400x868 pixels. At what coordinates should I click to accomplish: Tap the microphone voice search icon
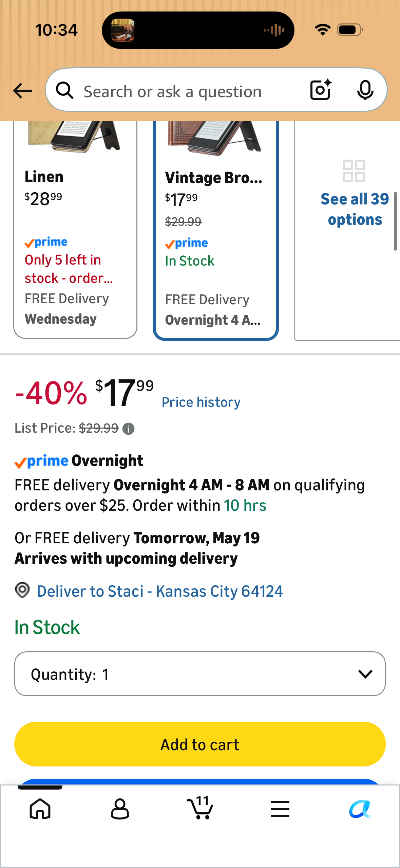365,90
